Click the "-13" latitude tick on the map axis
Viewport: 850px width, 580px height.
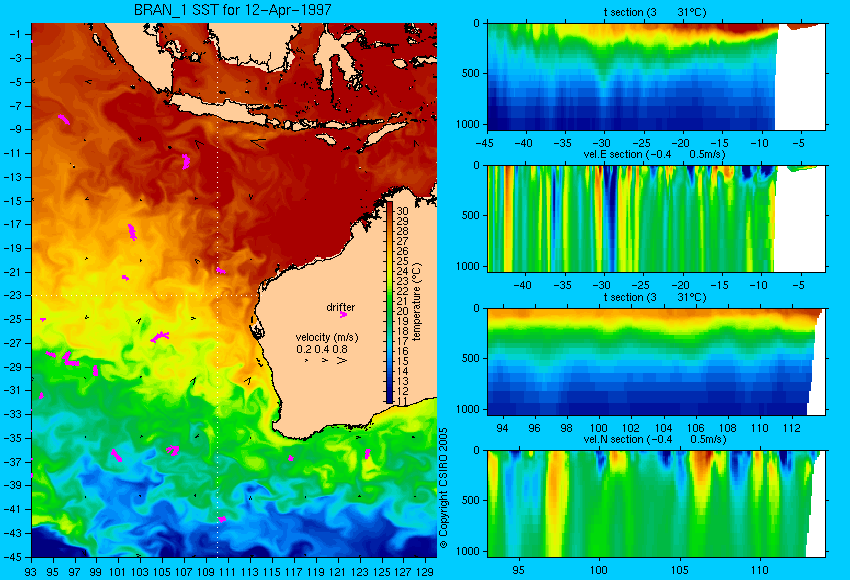tap(15, 177)
